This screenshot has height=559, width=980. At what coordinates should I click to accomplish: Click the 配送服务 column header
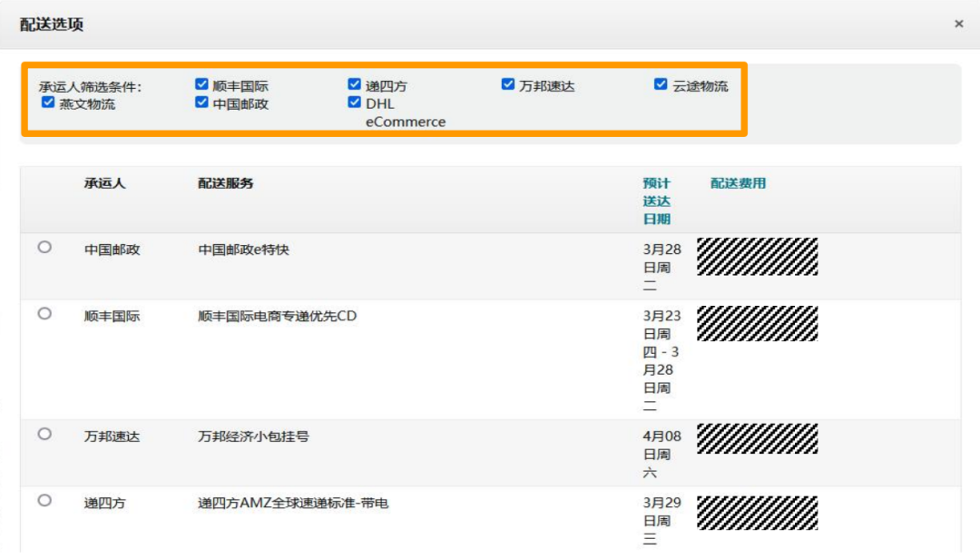point(222,182)
